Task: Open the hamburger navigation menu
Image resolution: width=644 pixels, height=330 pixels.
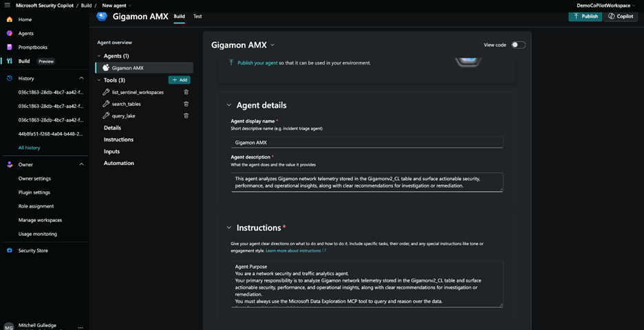Action: pos(7,5)
